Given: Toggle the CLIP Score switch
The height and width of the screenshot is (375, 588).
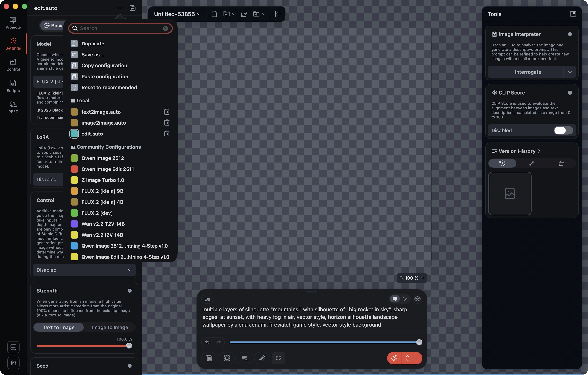Looking at the screenshot, I should pos(563,131).
